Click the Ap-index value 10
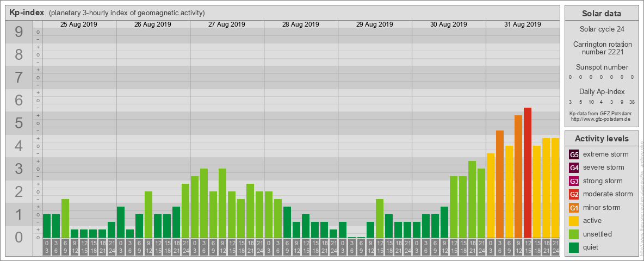 [x=591, y=102]
